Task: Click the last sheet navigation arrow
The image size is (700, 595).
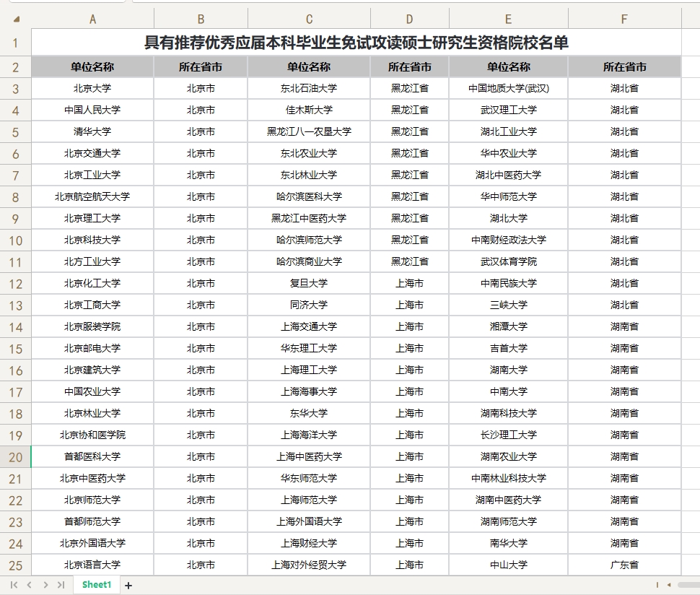Action: pyautogui.click(x=61, y=584)
